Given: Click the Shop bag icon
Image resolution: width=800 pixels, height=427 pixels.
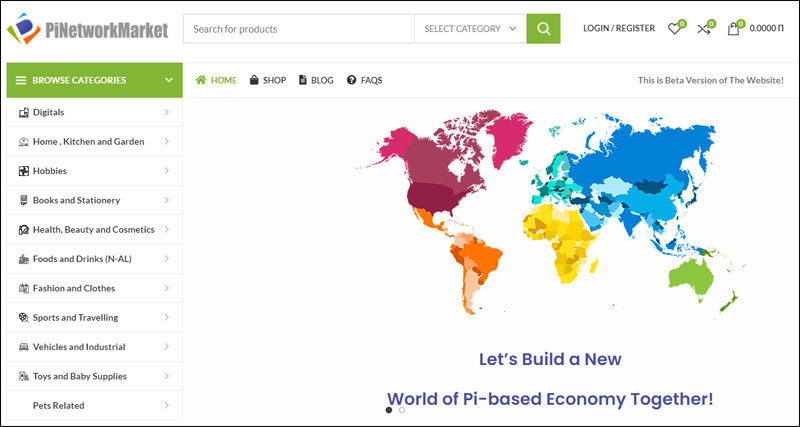Looking at the screenshot, I should tap(254, 80).
